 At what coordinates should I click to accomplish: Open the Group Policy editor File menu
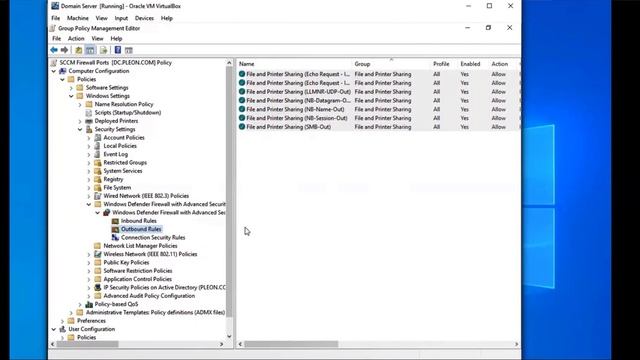(57, 39)
